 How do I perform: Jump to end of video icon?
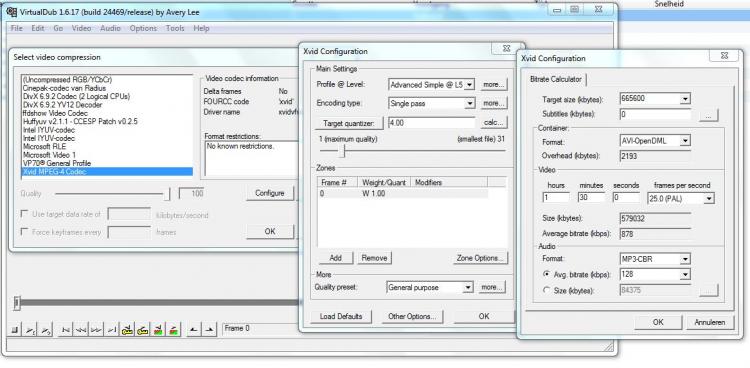(111, 330)
